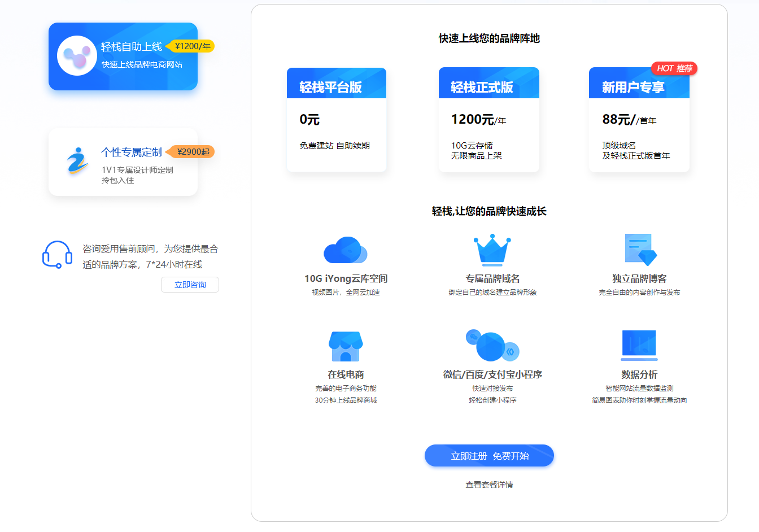
Task: Click the 数据分析 chart screen icon
Action: click(639, 346)
